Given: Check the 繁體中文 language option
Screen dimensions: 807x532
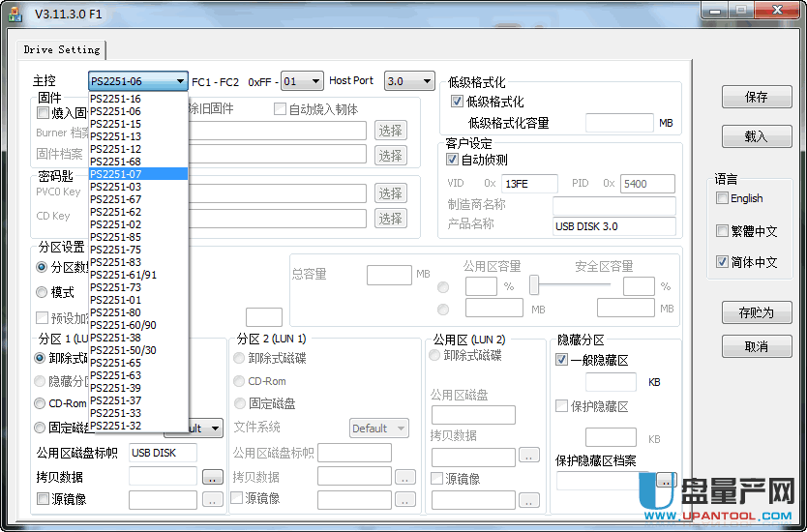Looking at the screenshot, I should 722,231.
